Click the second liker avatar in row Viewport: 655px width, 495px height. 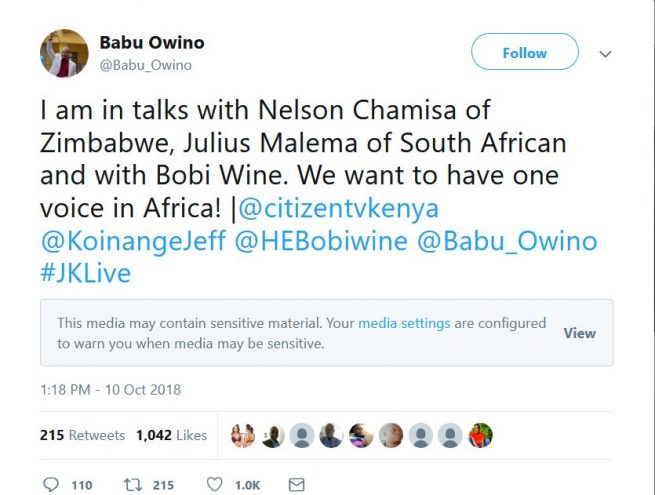click(x=272, y=435)
